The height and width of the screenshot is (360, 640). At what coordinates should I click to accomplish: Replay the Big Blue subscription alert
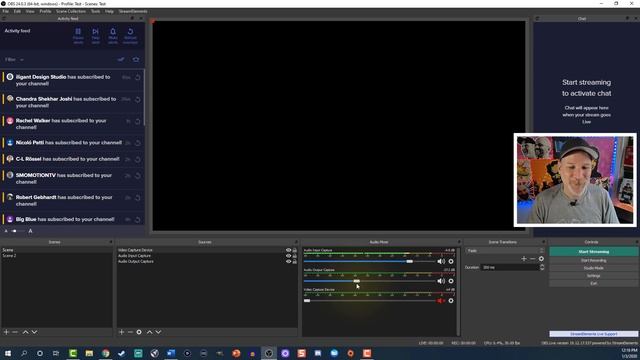coord(138,220)
